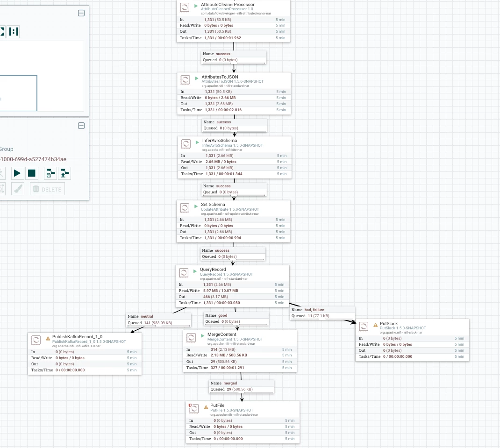Click the InferAvroSchema processor icon
The image size is (500, 448).
tap(186, 143)
